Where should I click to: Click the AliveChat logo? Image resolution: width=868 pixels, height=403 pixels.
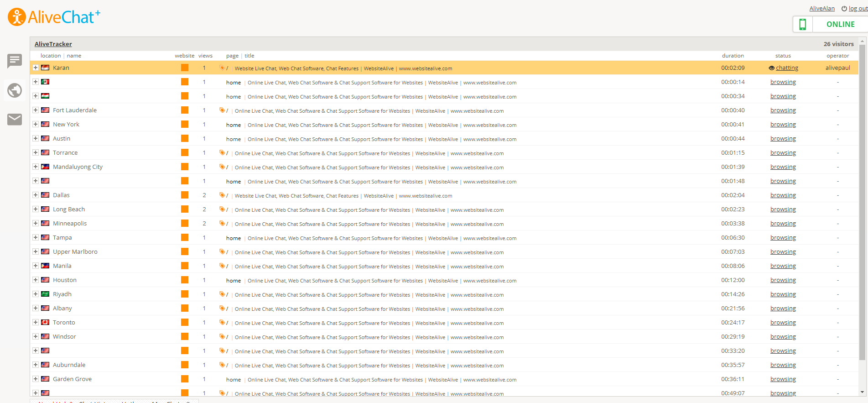(54, 17)
